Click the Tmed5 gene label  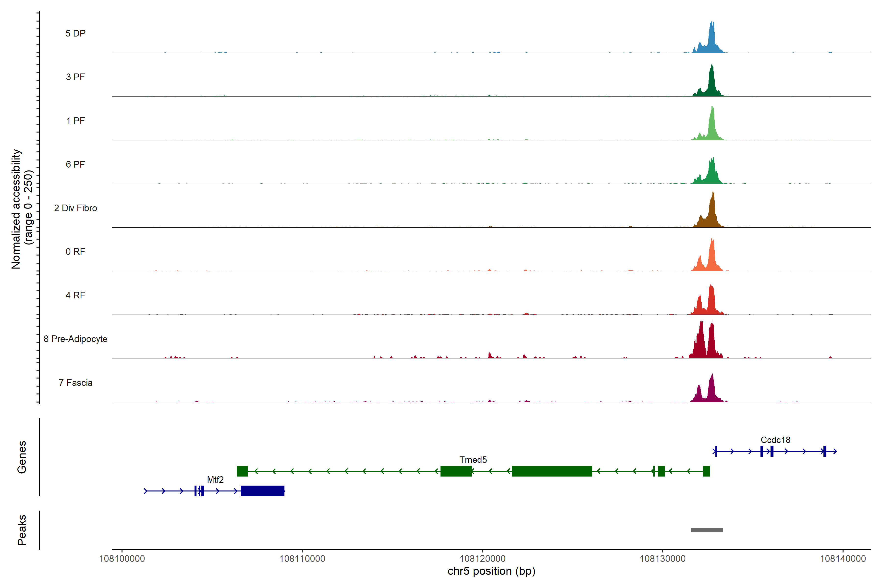click(473, 460)
